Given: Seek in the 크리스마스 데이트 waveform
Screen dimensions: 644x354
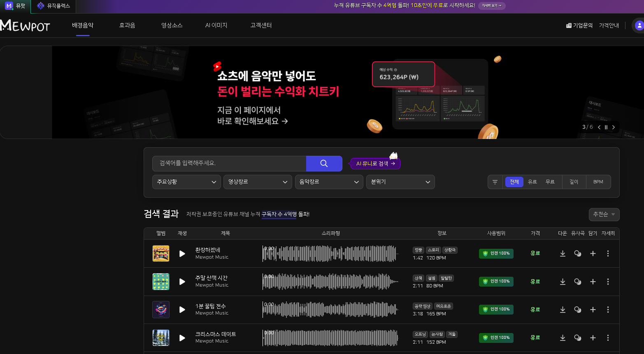Looking at the screenshot, I should 331,338.
